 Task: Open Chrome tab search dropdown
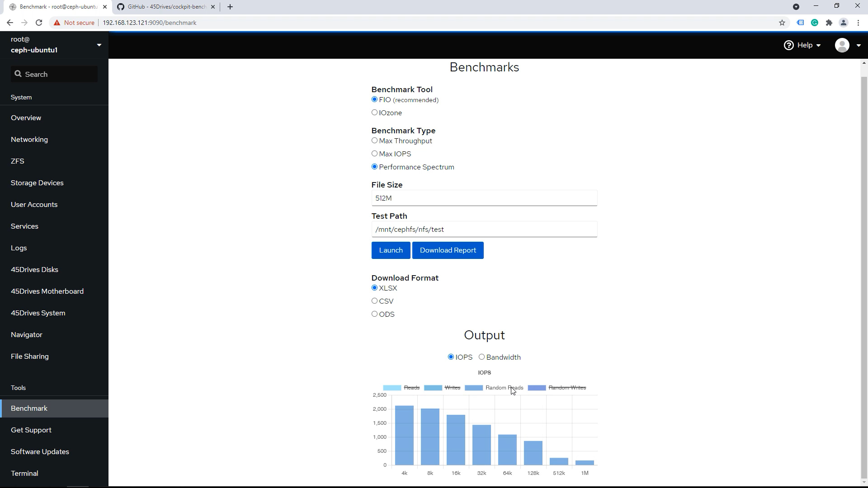(x=796, y=7)
